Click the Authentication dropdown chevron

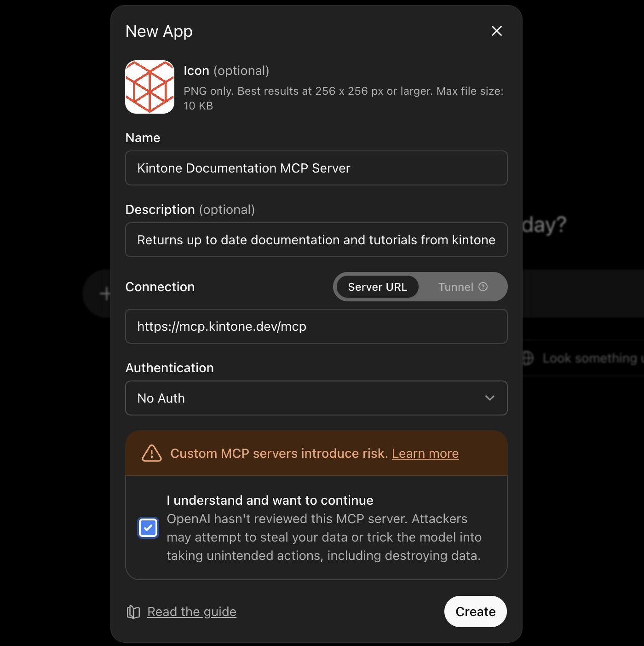pyautogui.click(x=490, y=398)
